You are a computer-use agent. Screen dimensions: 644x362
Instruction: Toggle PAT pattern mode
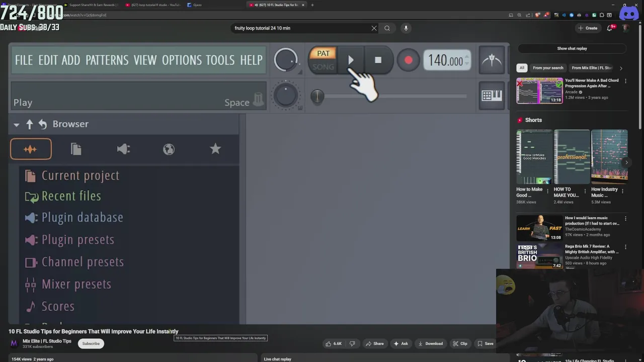pyautogui.click(x=323, y=53)
